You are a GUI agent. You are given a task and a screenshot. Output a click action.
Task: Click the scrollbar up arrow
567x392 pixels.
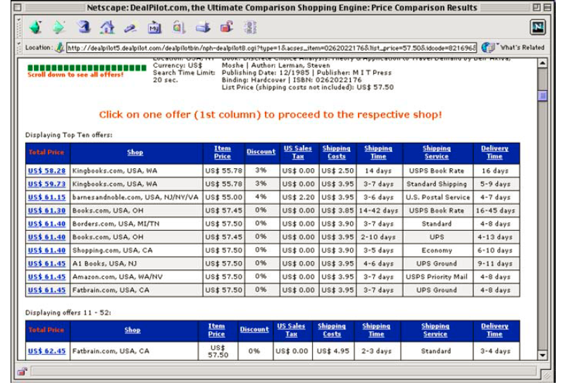click(x=542, y=63)
